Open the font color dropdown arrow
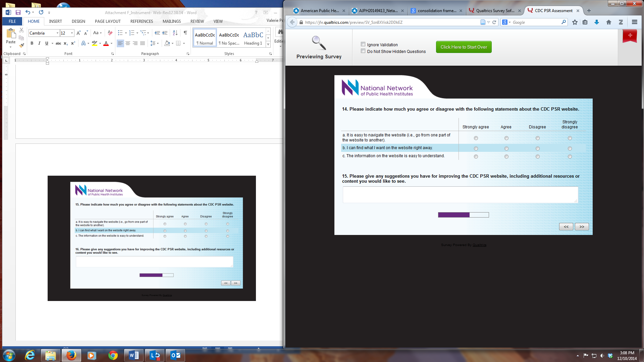This screenshot has width=644, height=362. (111, 43)
